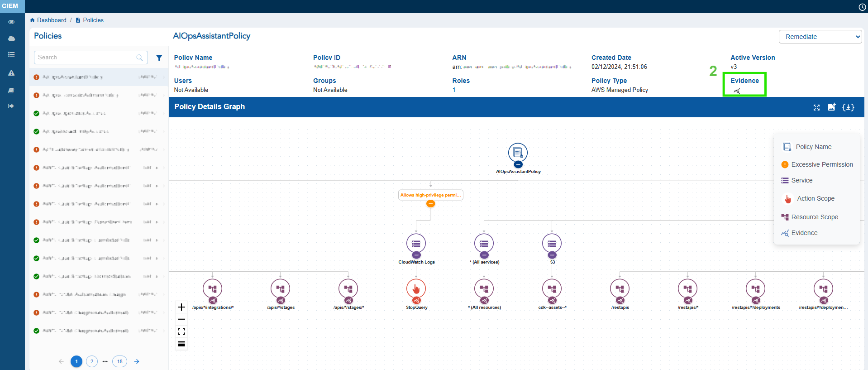868x370 pixels.
Task: Focus the policies Search field
Action: [86, 58]
